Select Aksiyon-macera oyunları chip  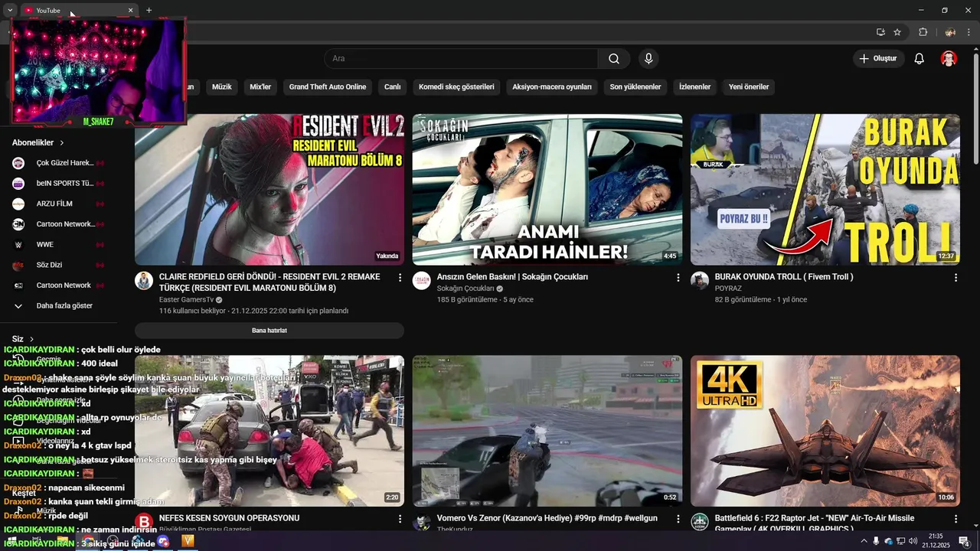coord(552,87)
